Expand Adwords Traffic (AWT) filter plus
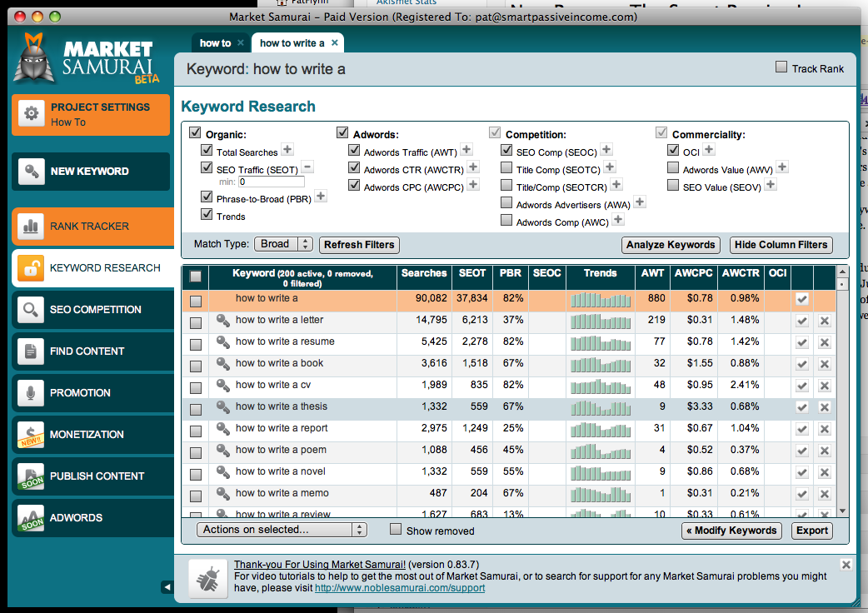This screenshot has width=868, height=613. click(x=466, y=149)
